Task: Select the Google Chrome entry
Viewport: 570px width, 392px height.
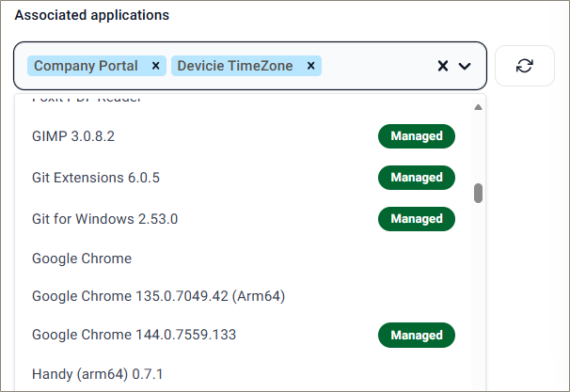Action: (x=82, y=259)
